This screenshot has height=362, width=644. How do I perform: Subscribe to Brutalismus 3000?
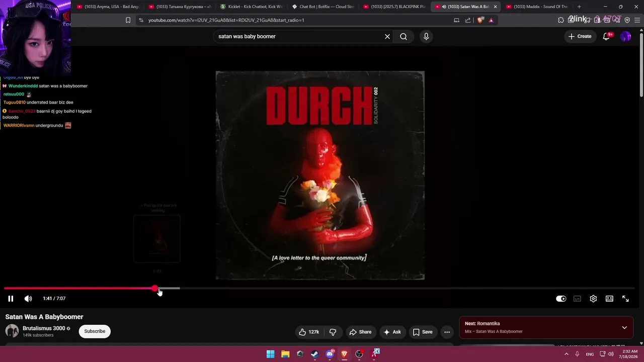[95, 331]
